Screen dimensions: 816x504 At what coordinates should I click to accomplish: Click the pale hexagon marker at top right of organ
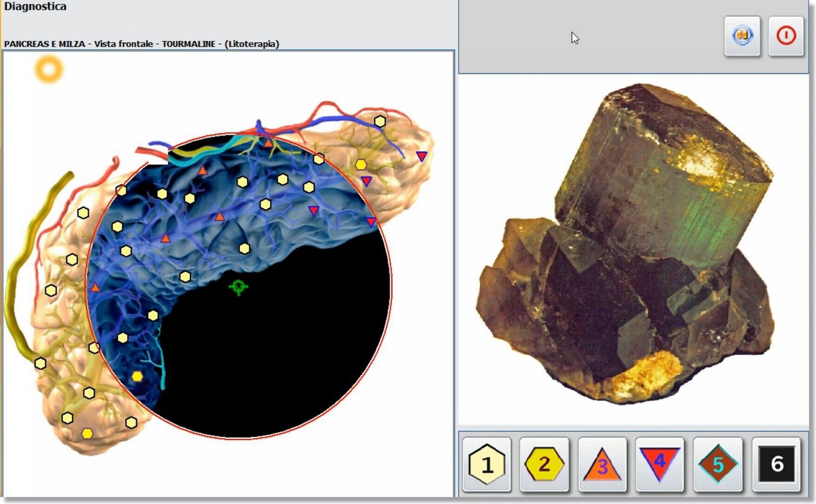tap(380, 121)
